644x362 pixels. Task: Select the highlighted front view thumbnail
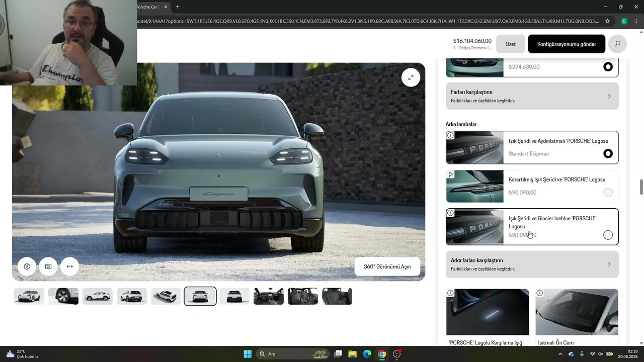coord(200,296)
